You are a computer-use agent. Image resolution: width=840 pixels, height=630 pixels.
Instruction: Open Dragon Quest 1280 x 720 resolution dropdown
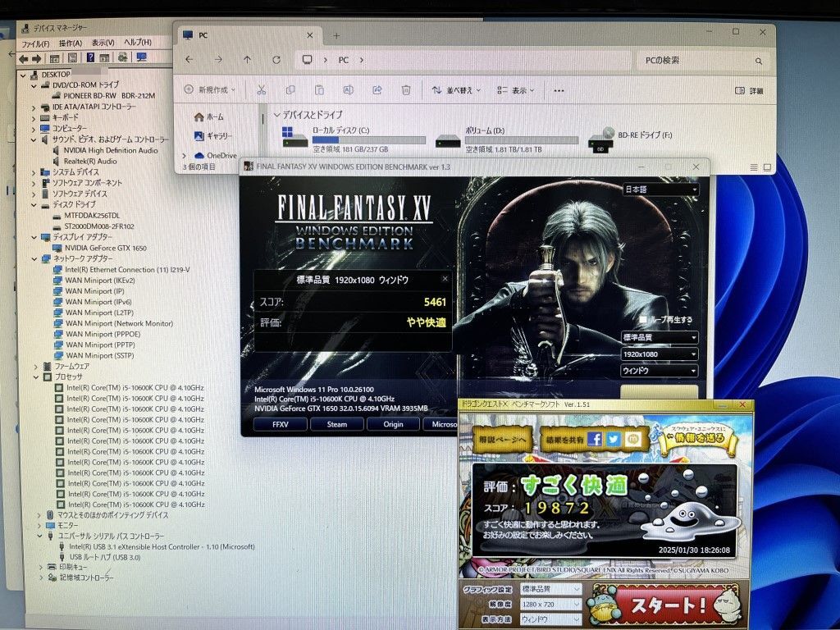(x=550, y=604)
